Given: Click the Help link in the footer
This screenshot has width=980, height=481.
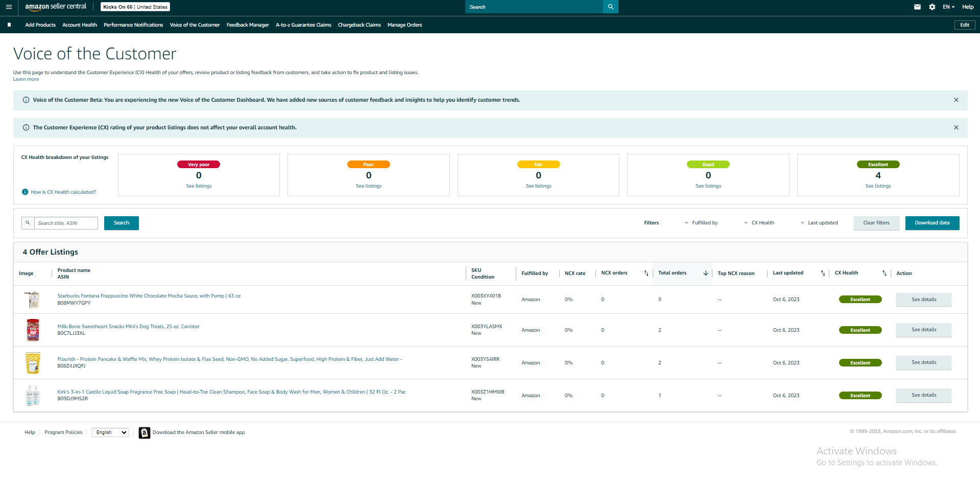Looking at the screenshot, I should (30, 432).
